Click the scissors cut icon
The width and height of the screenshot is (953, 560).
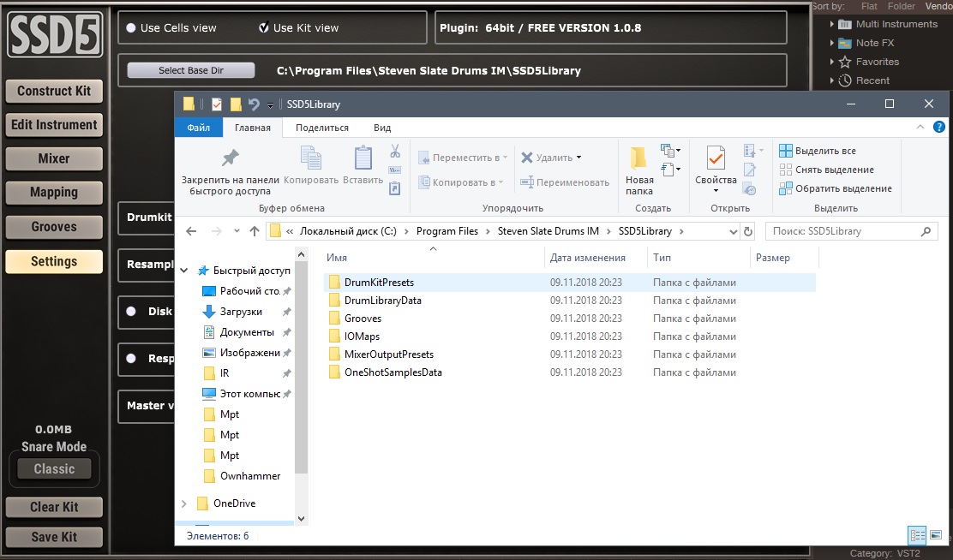(395, 151)
